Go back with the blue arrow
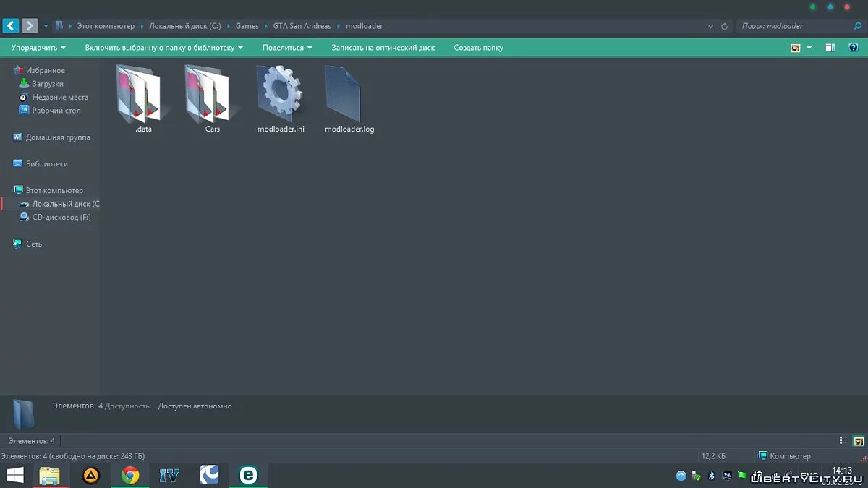 pos(11,26)
